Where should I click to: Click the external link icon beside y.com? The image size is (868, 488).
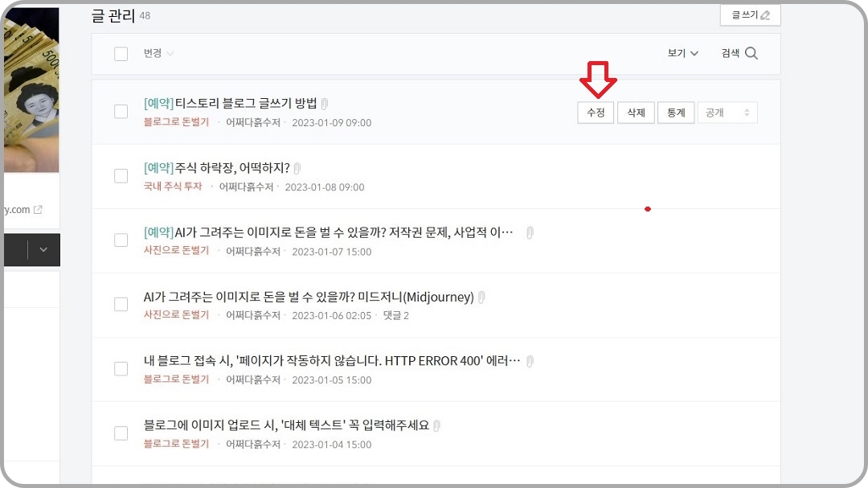coord(38,209)
